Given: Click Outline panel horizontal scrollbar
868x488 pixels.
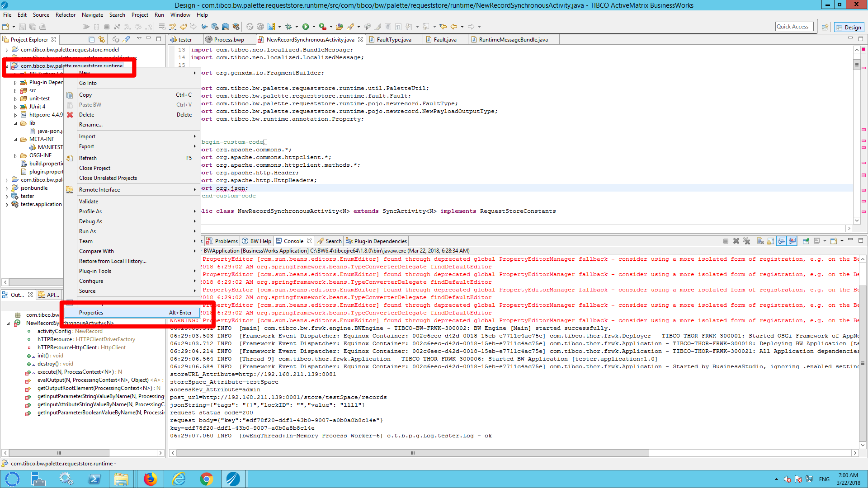Looking at the screenshot, I should pos(59,453).
